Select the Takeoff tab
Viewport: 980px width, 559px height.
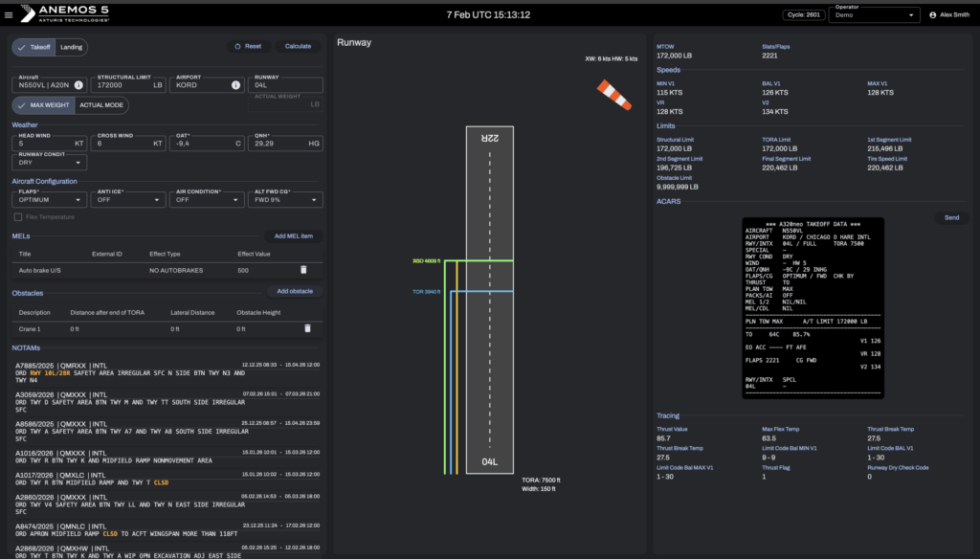click(x=34, y=46)
